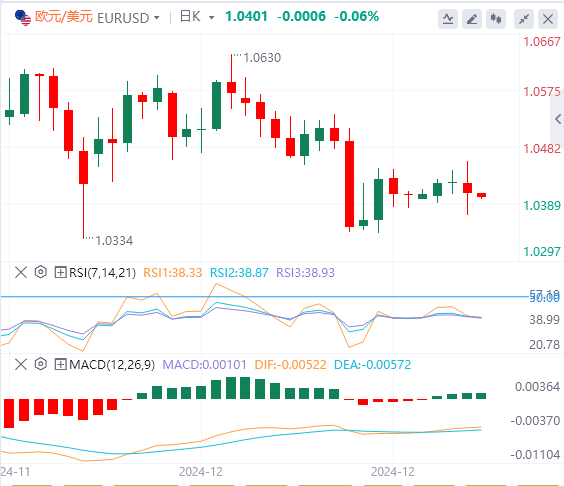Click the 1.0297 price axis label
564x486 pixels.
click(x=542, y=251)
